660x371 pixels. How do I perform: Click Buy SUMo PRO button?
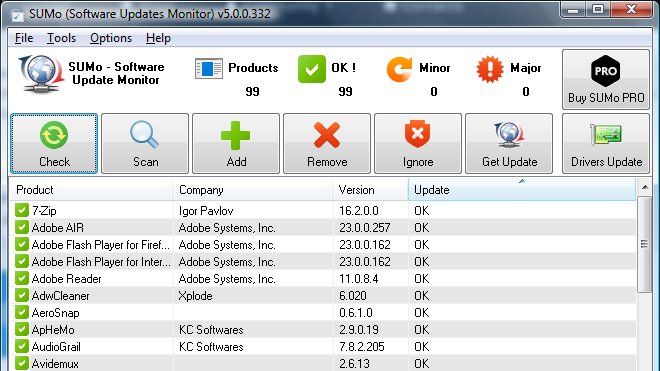(606, 79)
